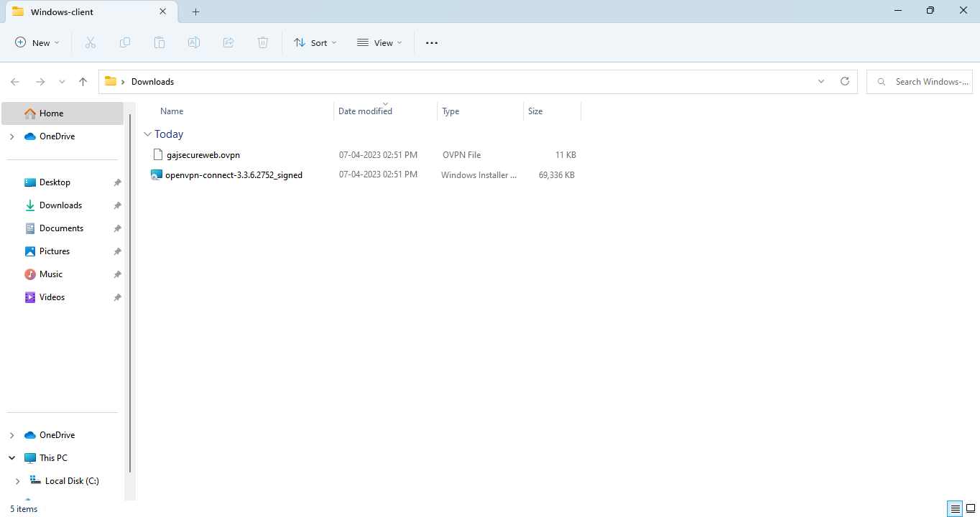Click the Delete trash icon

point(263,43)
